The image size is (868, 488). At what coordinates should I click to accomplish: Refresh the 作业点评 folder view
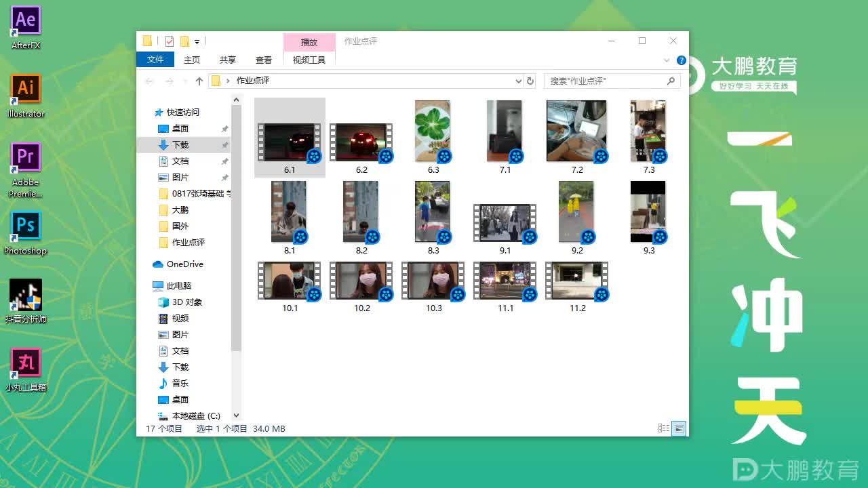click(x=531, y=81)
